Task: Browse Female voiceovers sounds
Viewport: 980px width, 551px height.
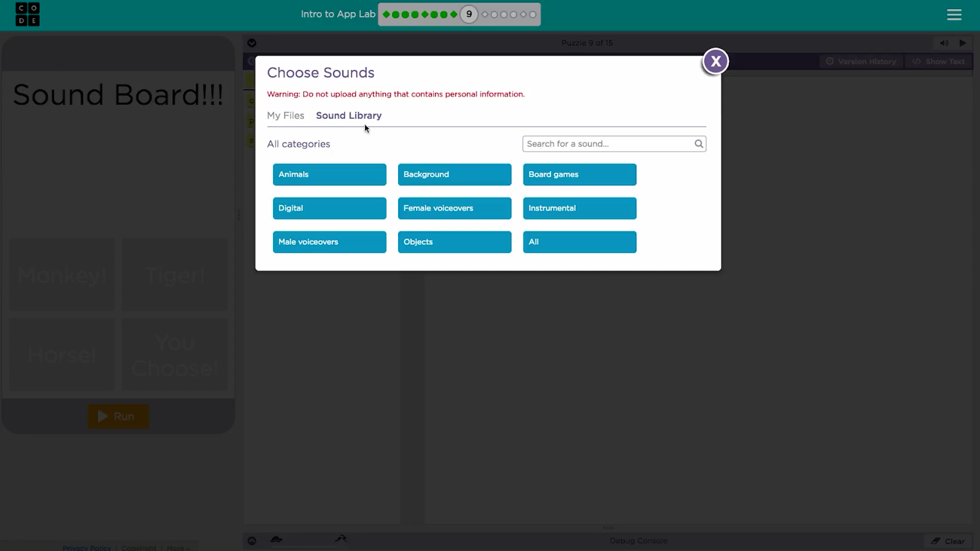Action: pyautogui.click(x=454, y=208)
